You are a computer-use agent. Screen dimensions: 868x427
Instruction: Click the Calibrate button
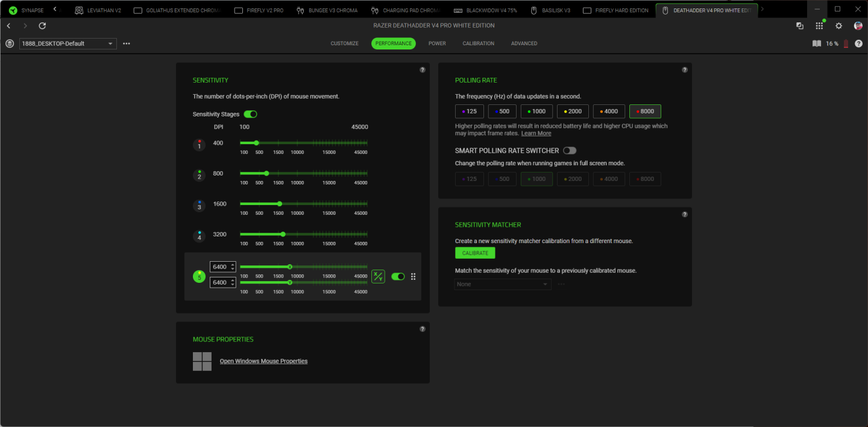pyautogui.click(x=475, y=253)
